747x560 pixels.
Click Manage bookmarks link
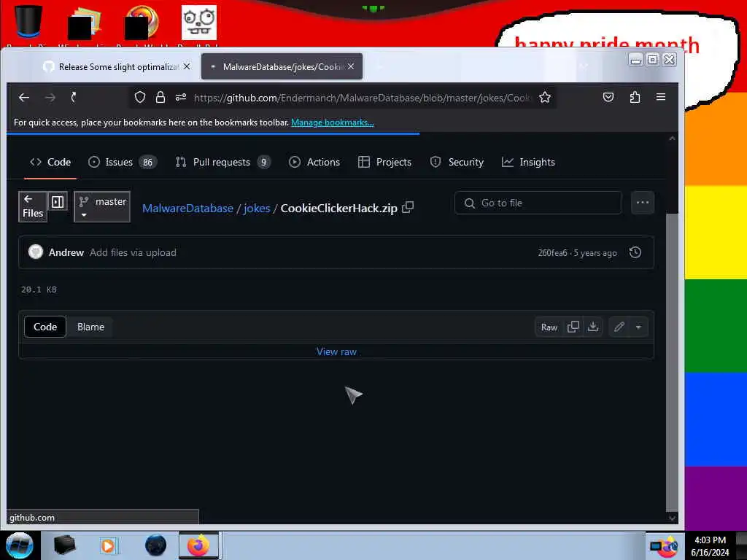pyautogui.click(x=333, y=122)
